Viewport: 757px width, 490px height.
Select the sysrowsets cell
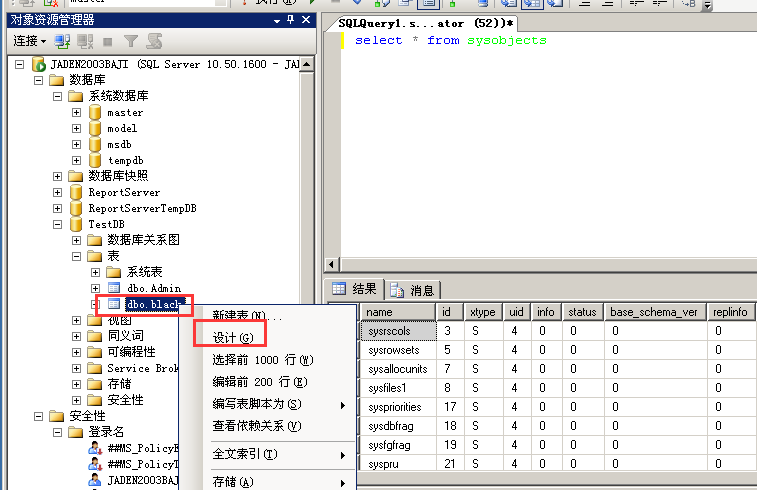click(x=398, y=350)
